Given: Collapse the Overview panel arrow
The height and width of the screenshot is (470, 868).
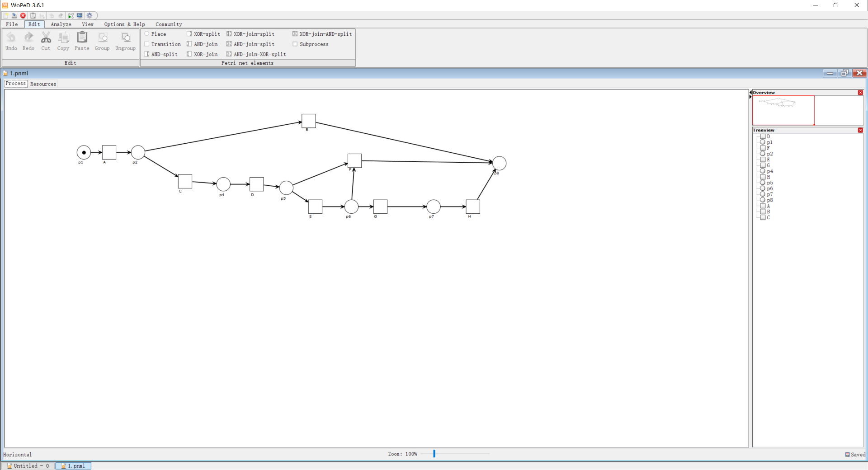Looking at the screenshot, I should [751, 93].
